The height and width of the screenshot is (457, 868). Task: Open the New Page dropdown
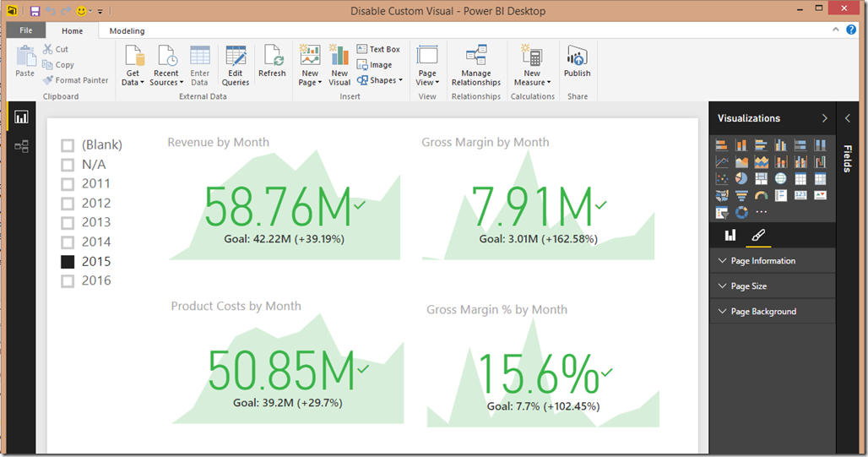(310, 66)
